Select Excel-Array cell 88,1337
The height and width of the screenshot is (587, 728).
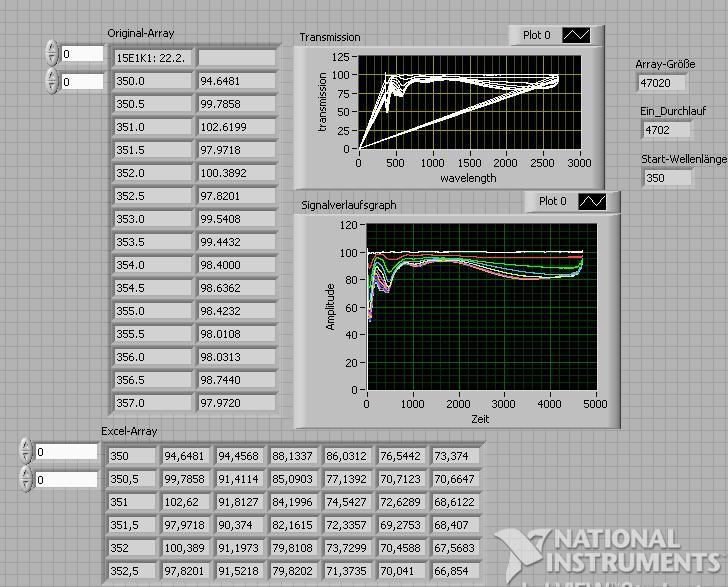(292, 456)
